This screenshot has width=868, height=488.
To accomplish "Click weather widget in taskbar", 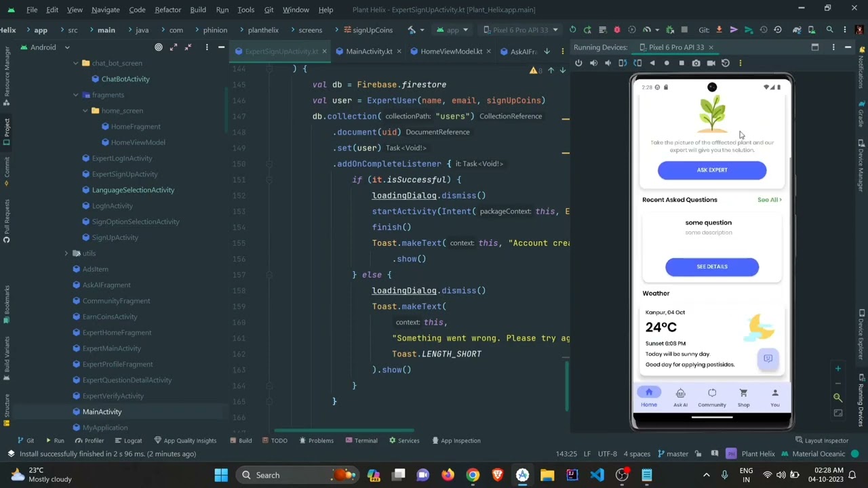I will click(x=41, y=474).
